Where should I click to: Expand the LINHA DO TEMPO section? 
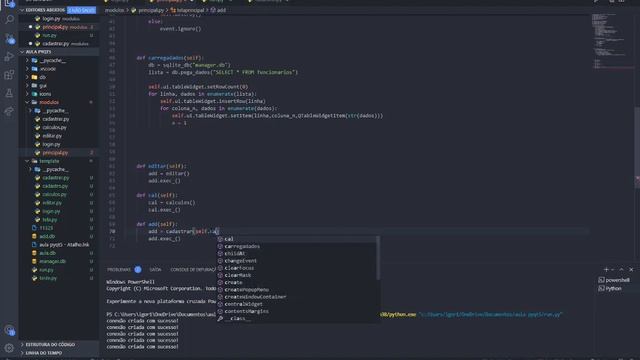tap(44, 353)
